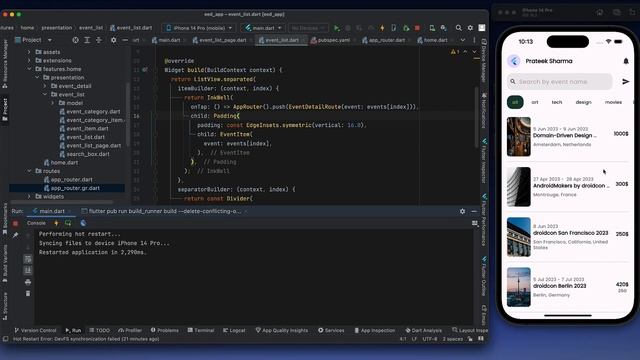Open Project panel options gear
The height and width of the screenshot is (360, 640).
(x=113, y=40)
